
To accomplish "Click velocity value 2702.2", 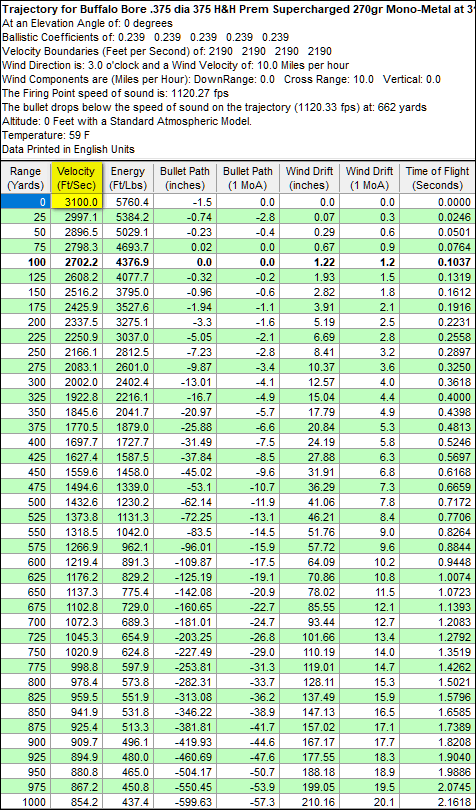I will tap(78, 262).
